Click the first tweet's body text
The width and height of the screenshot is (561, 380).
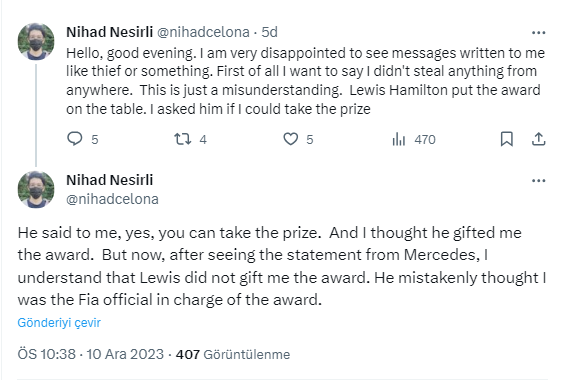click(306, 81)
